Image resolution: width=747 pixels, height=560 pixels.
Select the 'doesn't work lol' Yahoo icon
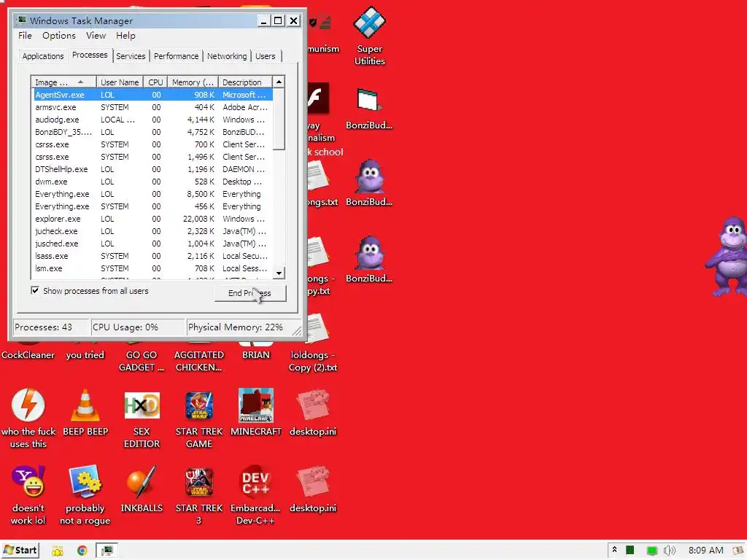coord(28,495)
